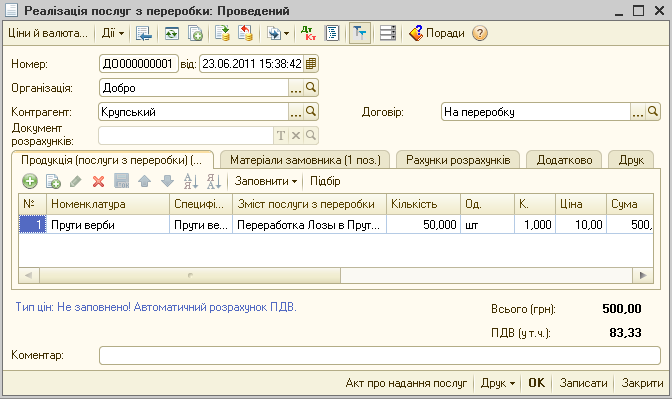Click the green-arrow coins toolbar icon

coord(222,33)
